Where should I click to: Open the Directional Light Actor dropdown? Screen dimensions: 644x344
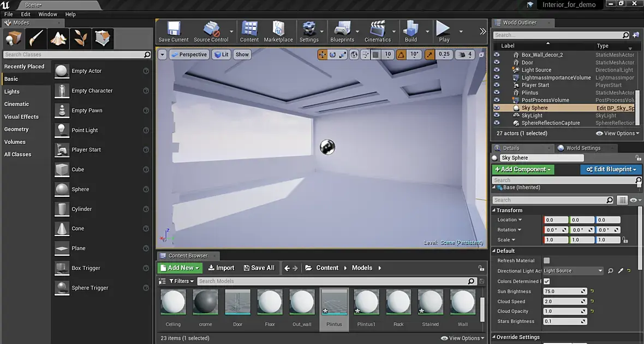click(x=574, y=271)
